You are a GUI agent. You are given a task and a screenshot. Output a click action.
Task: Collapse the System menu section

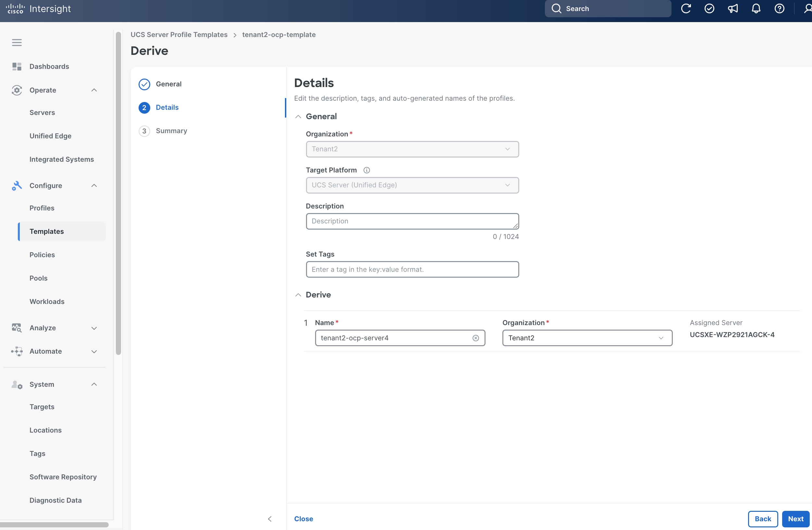pos(94,385)
